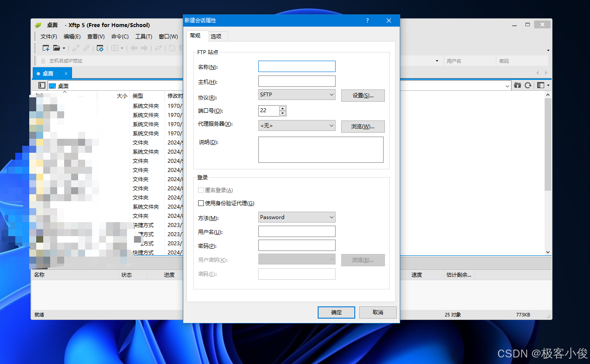Select the 常规 tab
590x364 pixels.
click(195, 36)
